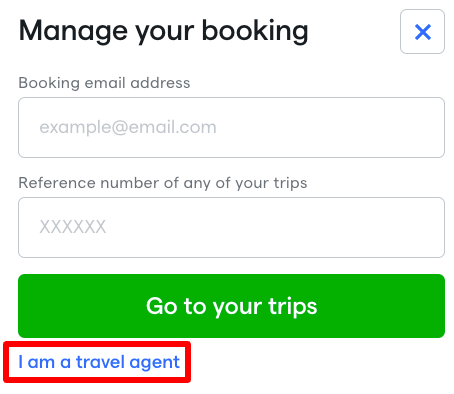Tap the square close button beside the title
Screen dimensions: 454x394
click(x=422, y=32)
